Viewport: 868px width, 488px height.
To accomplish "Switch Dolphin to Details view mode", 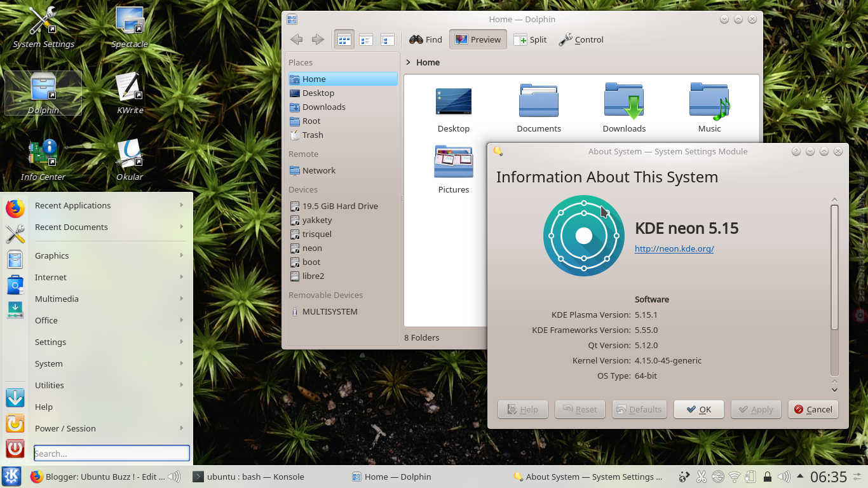I will click(x=388, y=39).
